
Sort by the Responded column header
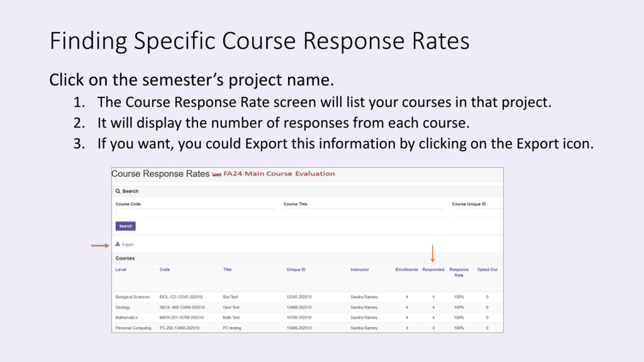tap(433, 269)
